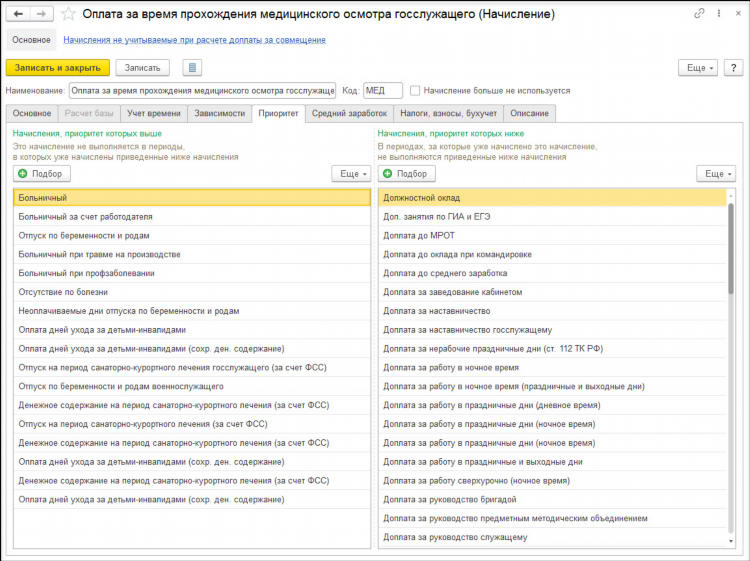Go back with the left arrow button

[18, 14]
